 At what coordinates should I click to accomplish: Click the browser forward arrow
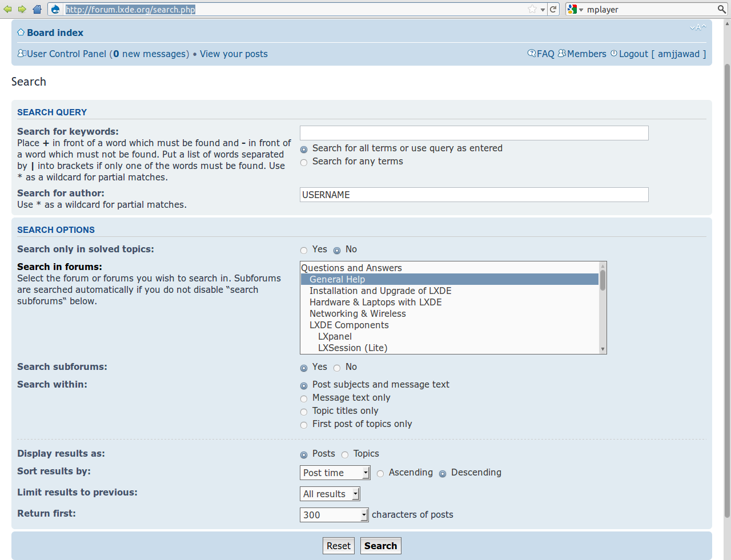point(22,9)
